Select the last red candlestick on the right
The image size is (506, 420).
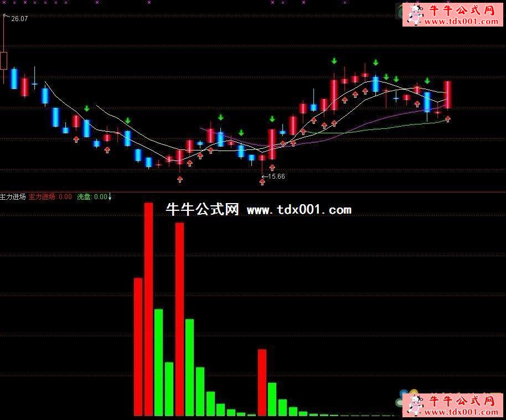pyautogui.click(x=447, y=95)
